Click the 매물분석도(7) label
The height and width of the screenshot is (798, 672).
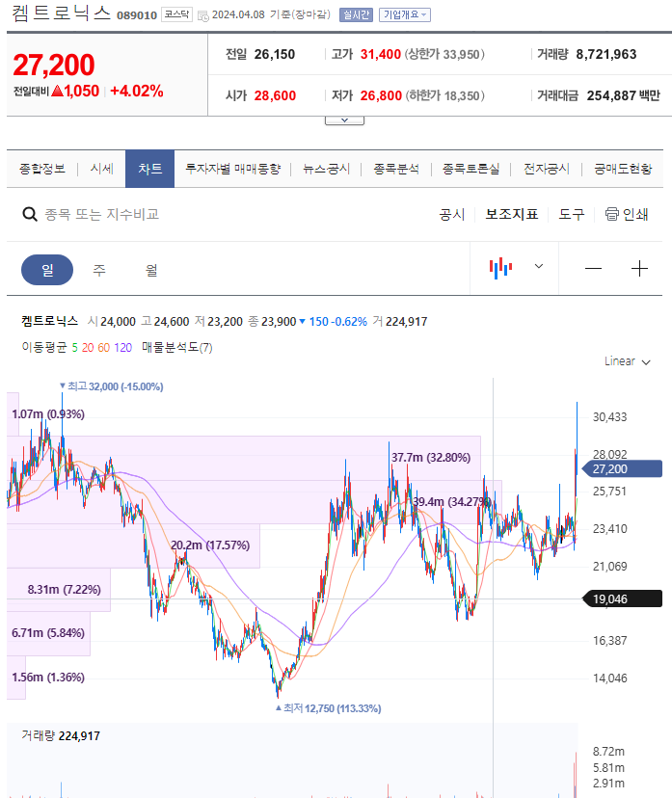click(x=176, y=348)
